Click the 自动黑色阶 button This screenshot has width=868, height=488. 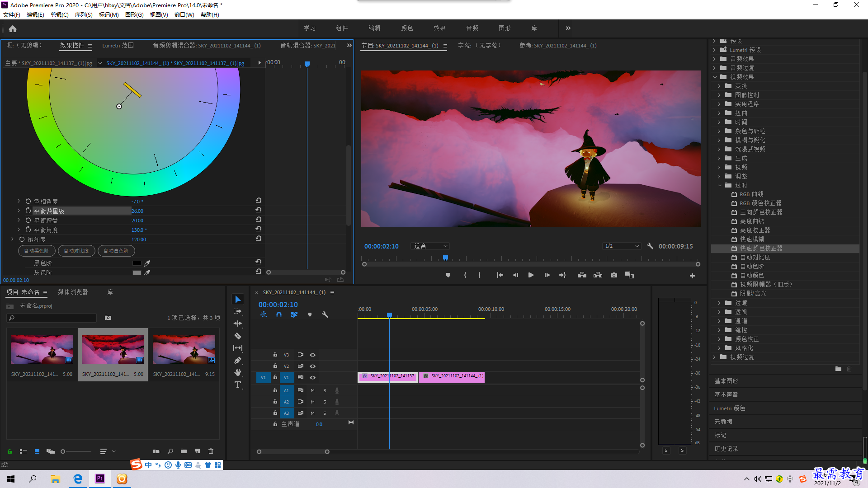point(37,251)
